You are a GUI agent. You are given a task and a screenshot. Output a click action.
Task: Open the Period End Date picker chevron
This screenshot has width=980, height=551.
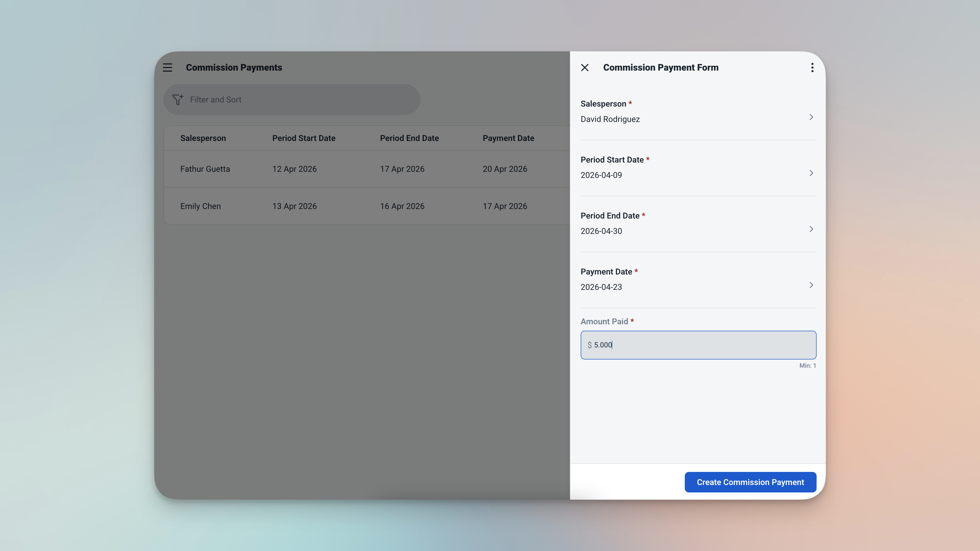click(811, 229)
